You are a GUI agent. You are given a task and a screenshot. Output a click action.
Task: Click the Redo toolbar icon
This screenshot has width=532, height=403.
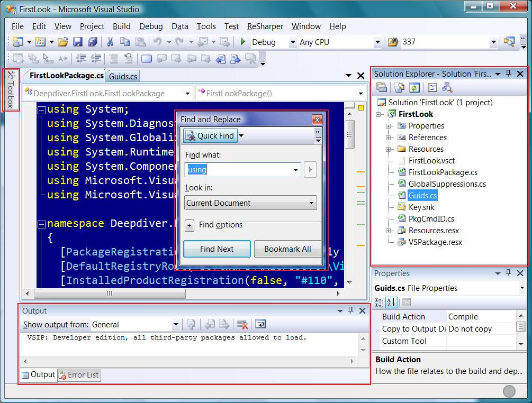coord(179,42)
